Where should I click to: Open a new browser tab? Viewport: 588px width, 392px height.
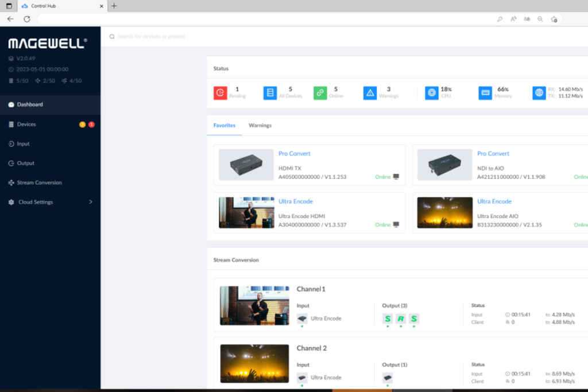coord(114,6)
